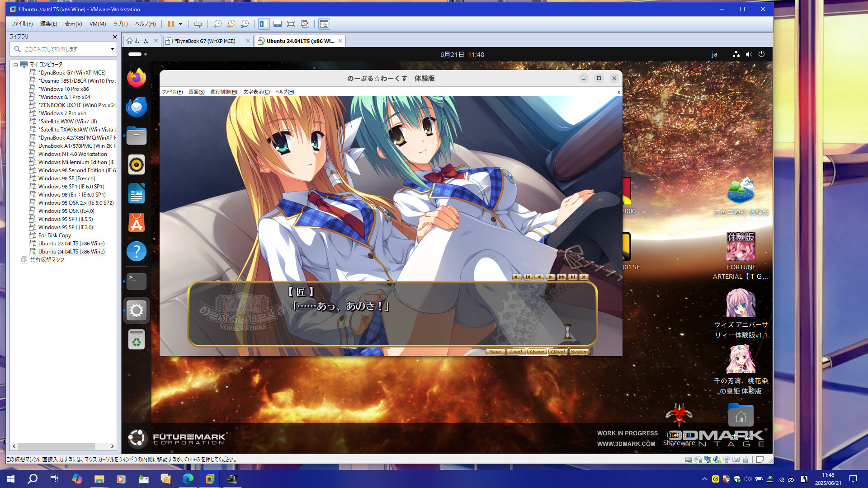This screenshot has height=488, width=868.
Task: Launch Thunderbird from the Ubuntu dock
Action: [137, 107]
